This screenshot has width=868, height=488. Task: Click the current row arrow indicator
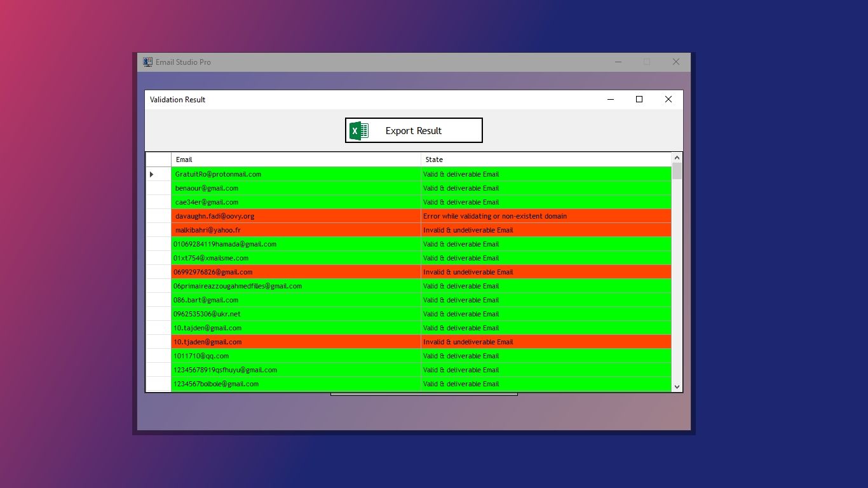[x=152, y=174]
